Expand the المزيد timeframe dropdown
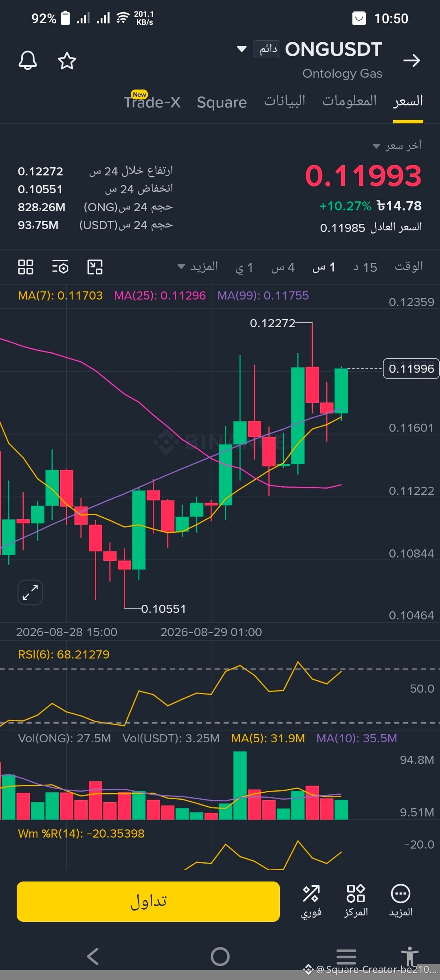The width and height of the screenshot is (440, 980). (x=198, y=267)
